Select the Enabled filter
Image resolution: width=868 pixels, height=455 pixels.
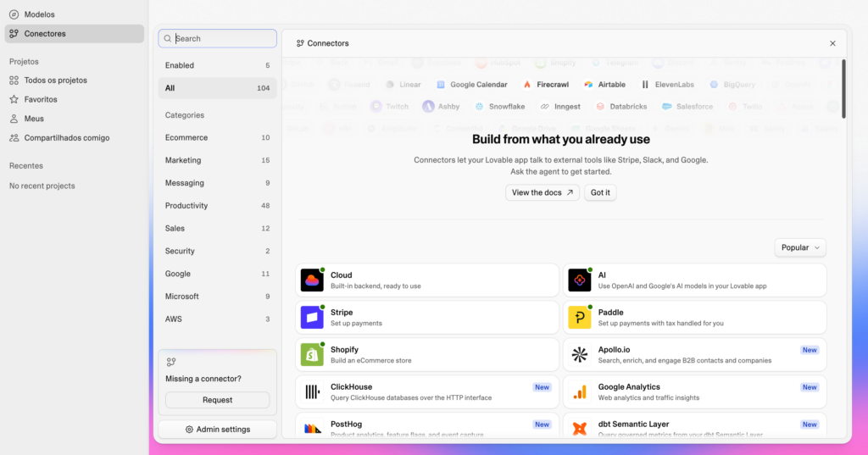tap(218, 65)
